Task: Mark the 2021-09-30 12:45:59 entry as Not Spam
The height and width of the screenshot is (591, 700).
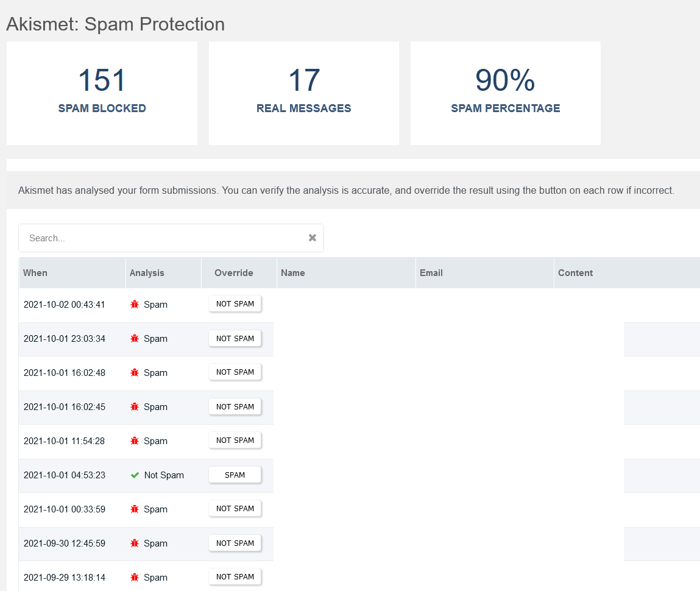Action: (x=235, y=543)
